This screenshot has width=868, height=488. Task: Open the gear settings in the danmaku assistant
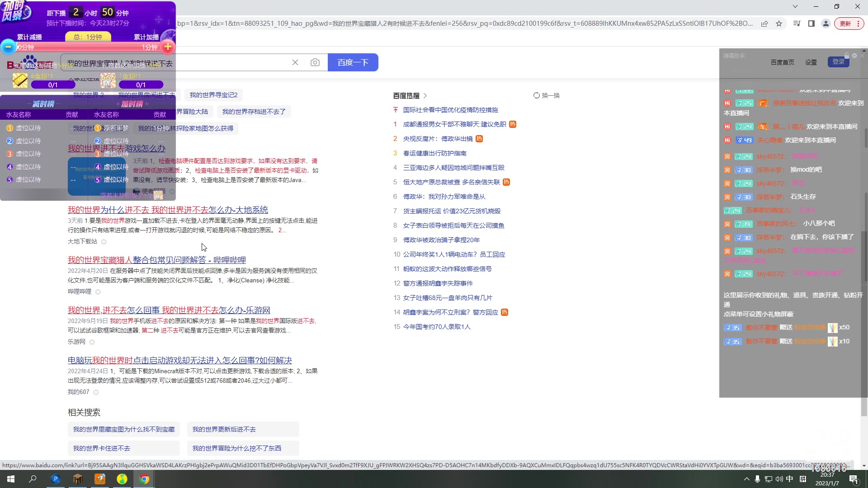tap(854, 56)
